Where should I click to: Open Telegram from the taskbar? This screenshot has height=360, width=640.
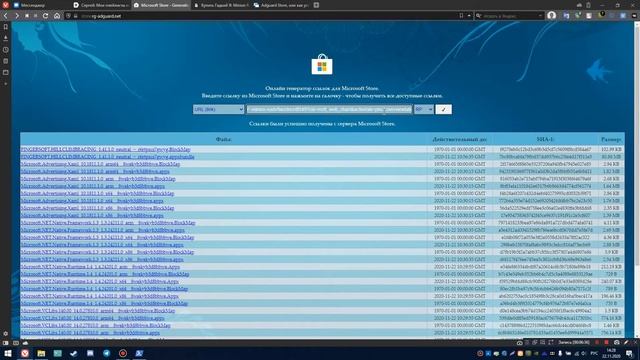[107, 353]
